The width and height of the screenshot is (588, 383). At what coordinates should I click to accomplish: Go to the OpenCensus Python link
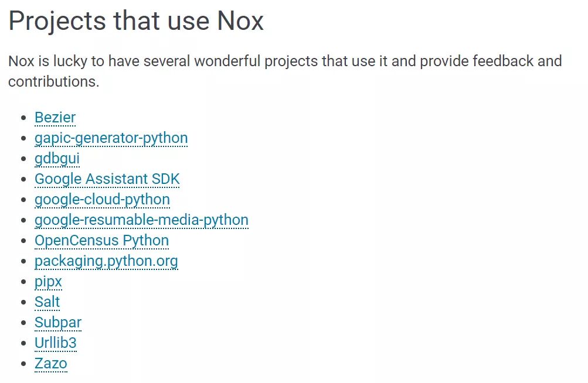pyautogui.click(x=101, y=241)
